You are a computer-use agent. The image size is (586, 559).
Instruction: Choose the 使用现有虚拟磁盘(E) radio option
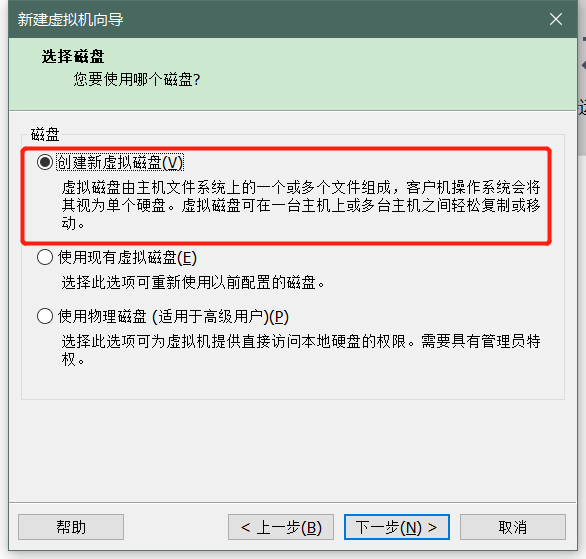tap(45, 257)
